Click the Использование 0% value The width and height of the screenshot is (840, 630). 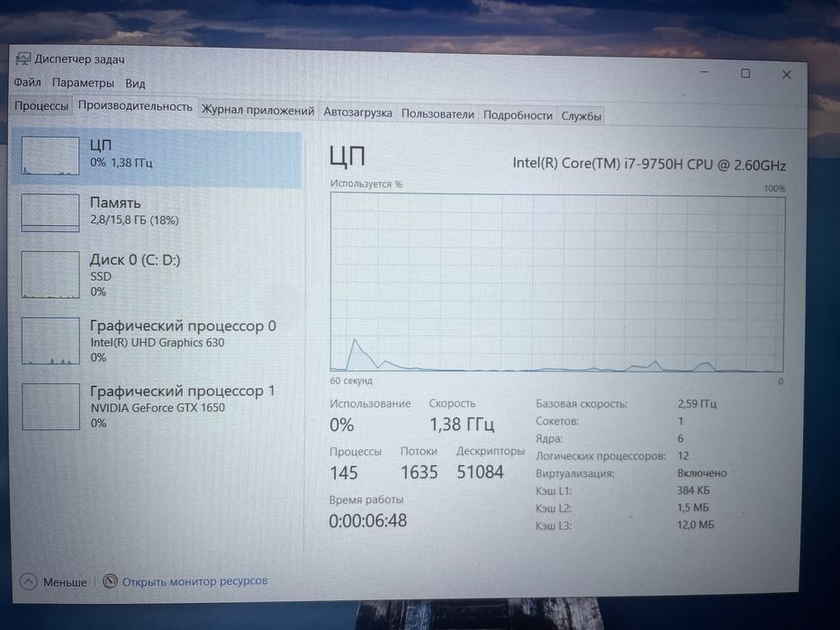[x=342, y=425]
